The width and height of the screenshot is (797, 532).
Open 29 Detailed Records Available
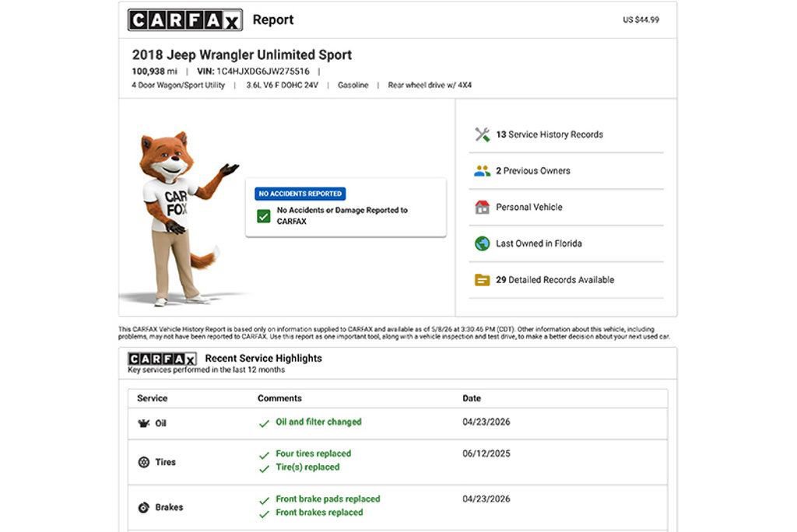[x=555, y=280]
